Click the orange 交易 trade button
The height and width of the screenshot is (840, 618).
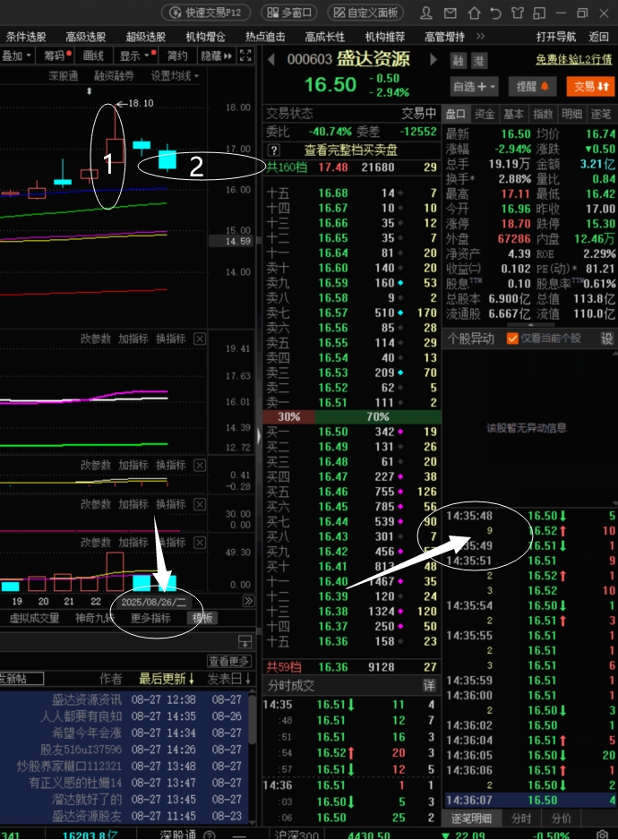pos(590,86)
